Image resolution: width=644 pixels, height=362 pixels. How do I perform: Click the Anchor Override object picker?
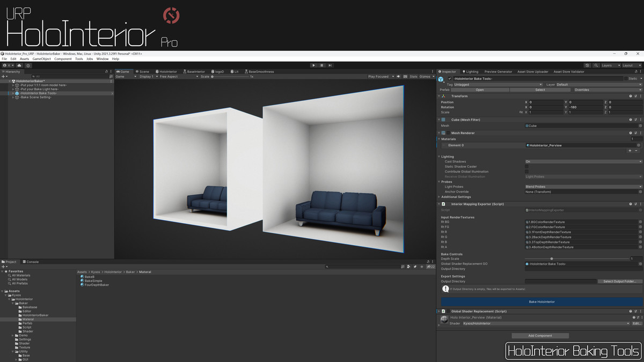click(640, 191)
